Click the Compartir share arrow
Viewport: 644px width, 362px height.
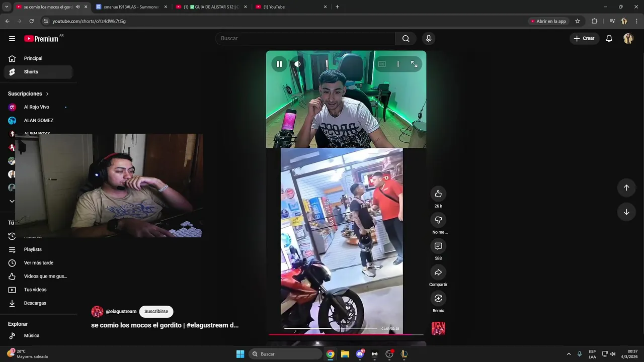[x=438, y=272]
